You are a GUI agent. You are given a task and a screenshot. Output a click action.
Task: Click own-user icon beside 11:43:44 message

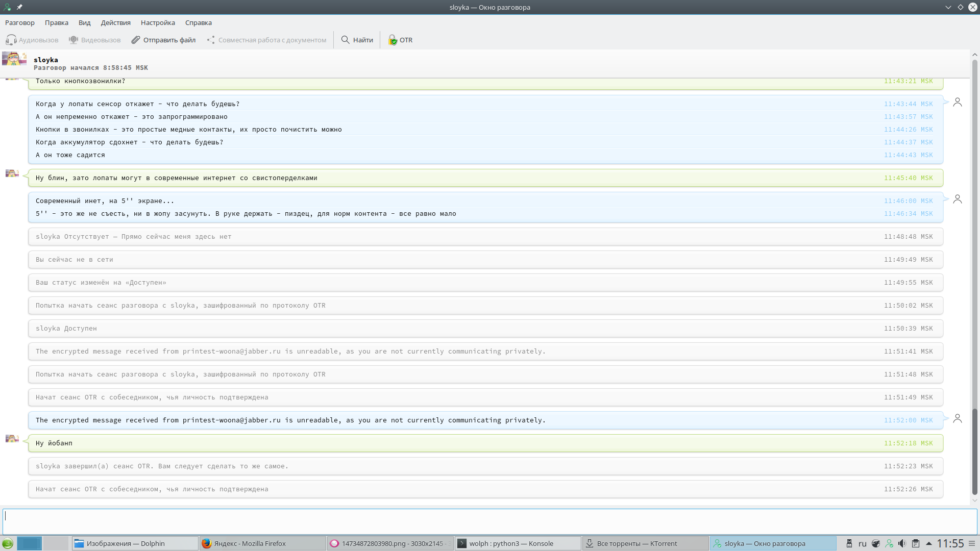[958, 102]
